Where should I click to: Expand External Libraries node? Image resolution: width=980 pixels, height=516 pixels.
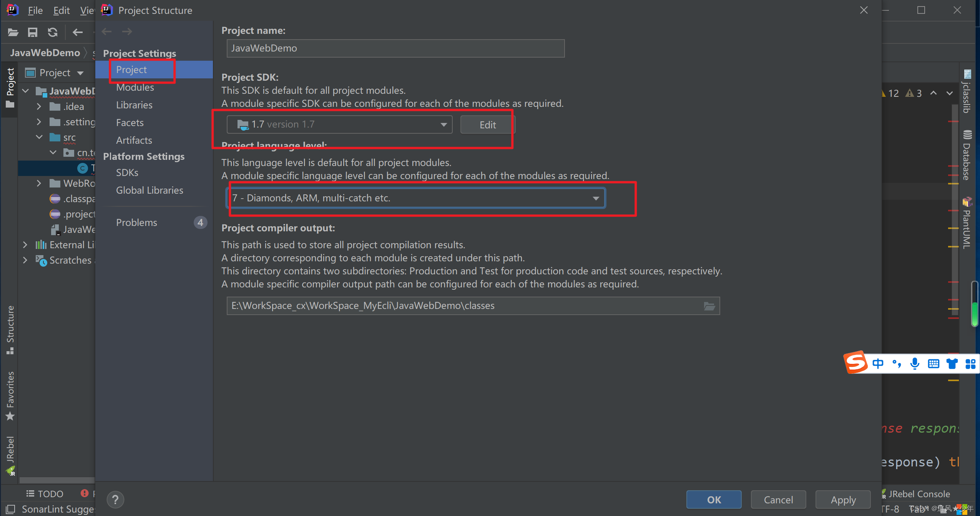point(25,245)
